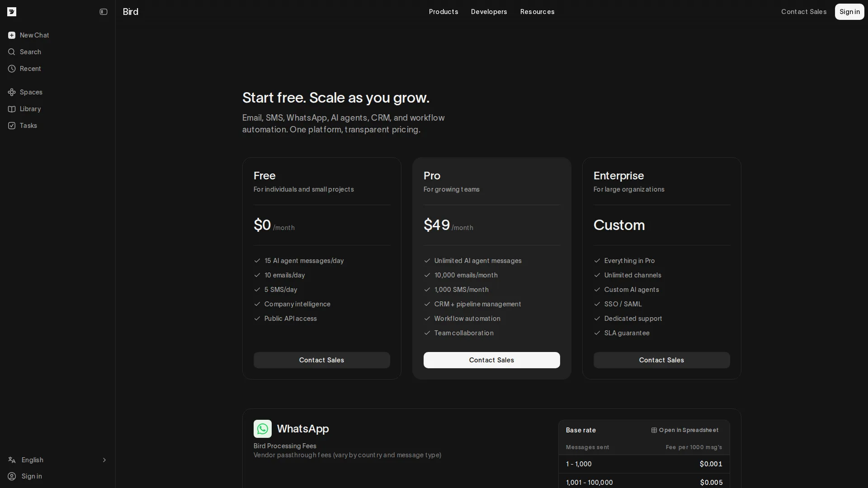Open Recent conversations via the clock icon
Image resolution: width=868 pixels, height=488 pixels.
tap(11, 69)
